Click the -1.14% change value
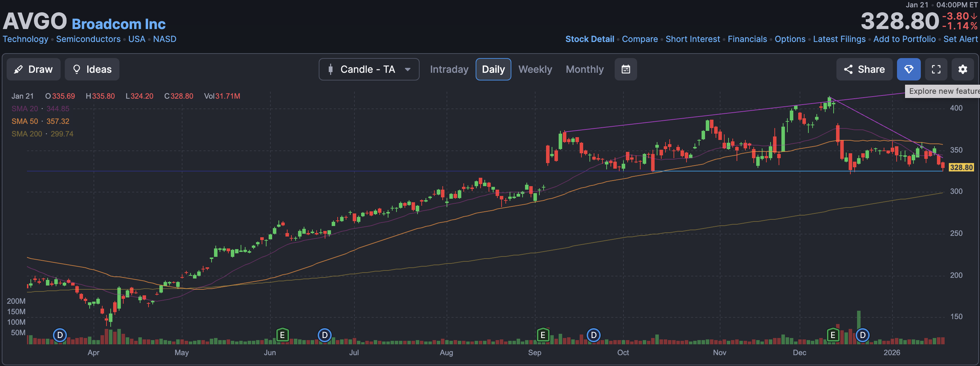 click(959, 26)
